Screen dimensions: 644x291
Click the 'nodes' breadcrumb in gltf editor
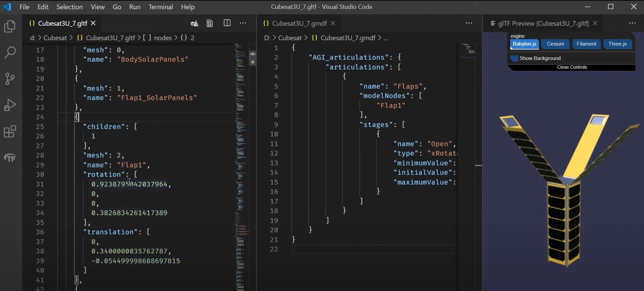(163, 38)
